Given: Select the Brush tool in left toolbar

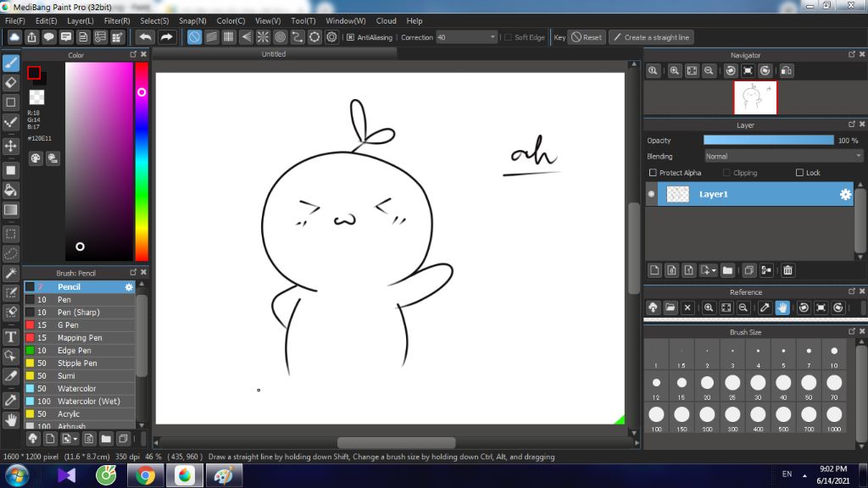Looking at the screenshot, I should pos(11,63).
